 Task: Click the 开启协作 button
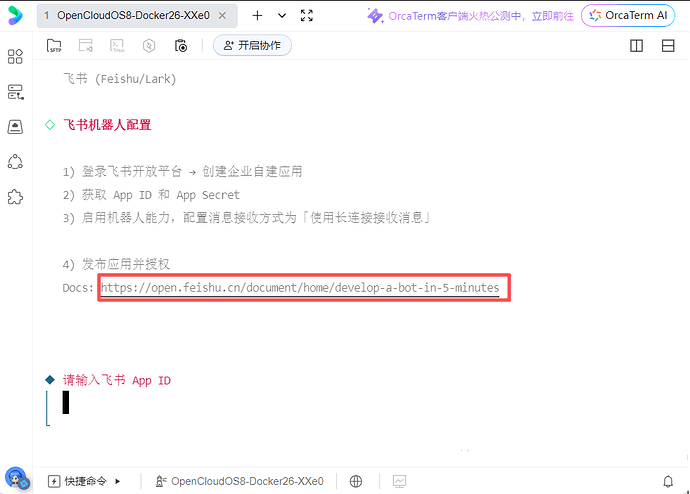[252, 45]
